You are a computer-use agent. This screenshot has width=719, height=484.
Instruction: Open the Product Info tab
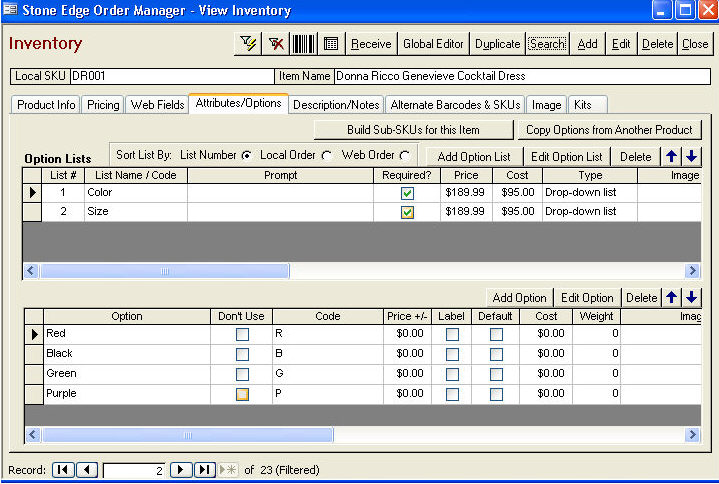(46, 105)
